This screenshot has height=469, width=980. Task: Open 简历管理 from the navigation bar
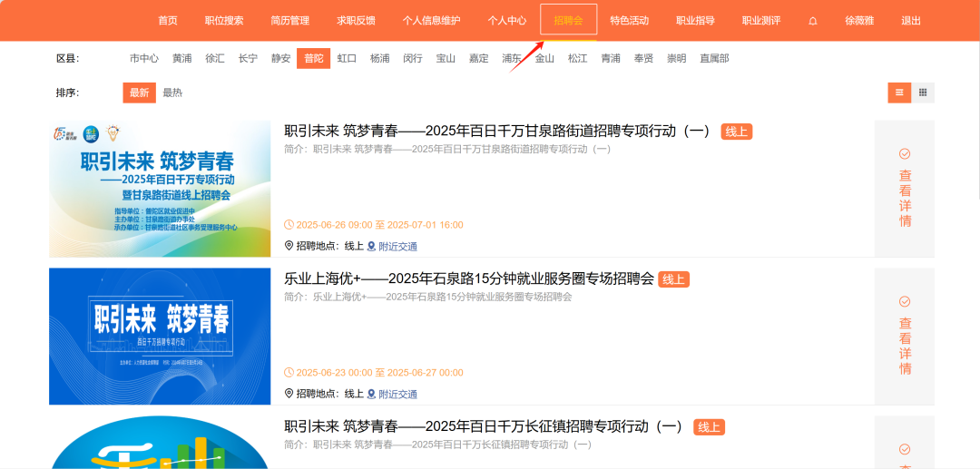(x=289, y=21)
